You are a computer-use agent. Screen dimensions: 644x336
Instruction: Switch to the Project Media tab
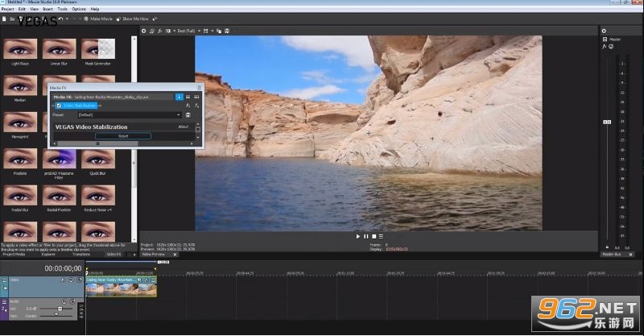click(14, 255)
